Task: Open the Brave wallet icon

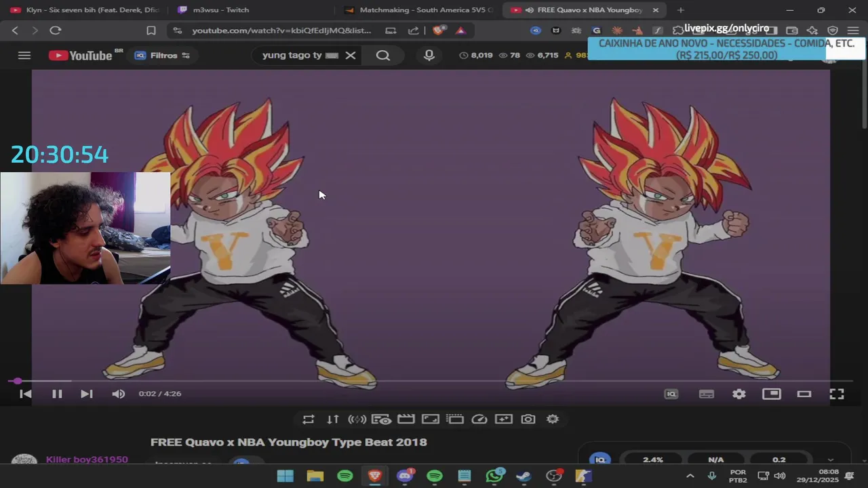Action: [791, 30]
